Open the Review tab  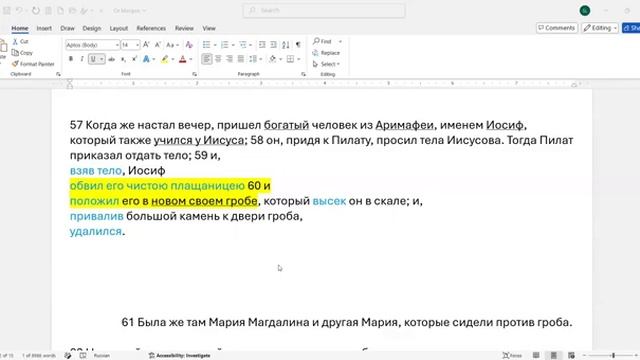[184, 28]
